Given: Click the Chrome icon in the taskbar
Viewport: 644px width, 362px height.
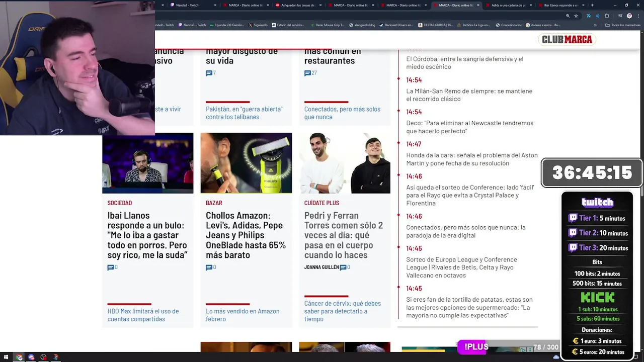Looking at the screenshot, I should [19, 357].
